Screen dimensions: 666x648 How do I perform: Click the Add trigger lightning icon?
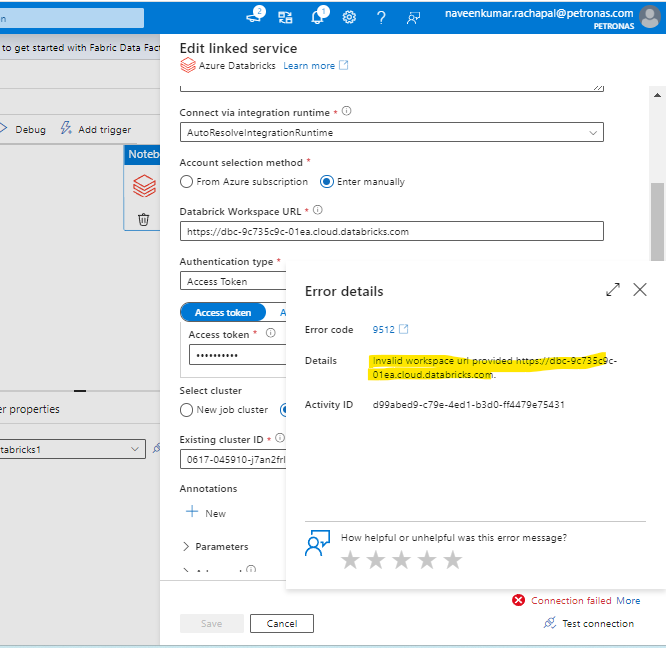tap(66, 128)
